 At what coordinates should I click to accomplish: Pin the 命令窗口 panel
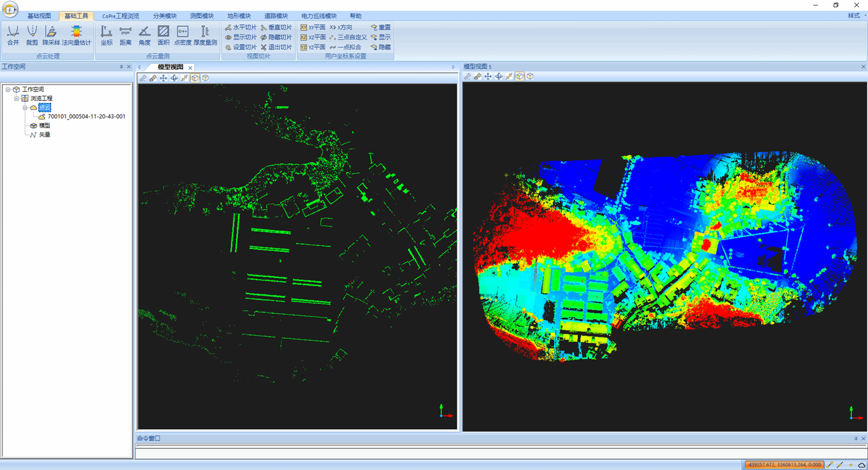tap(856, 439)
